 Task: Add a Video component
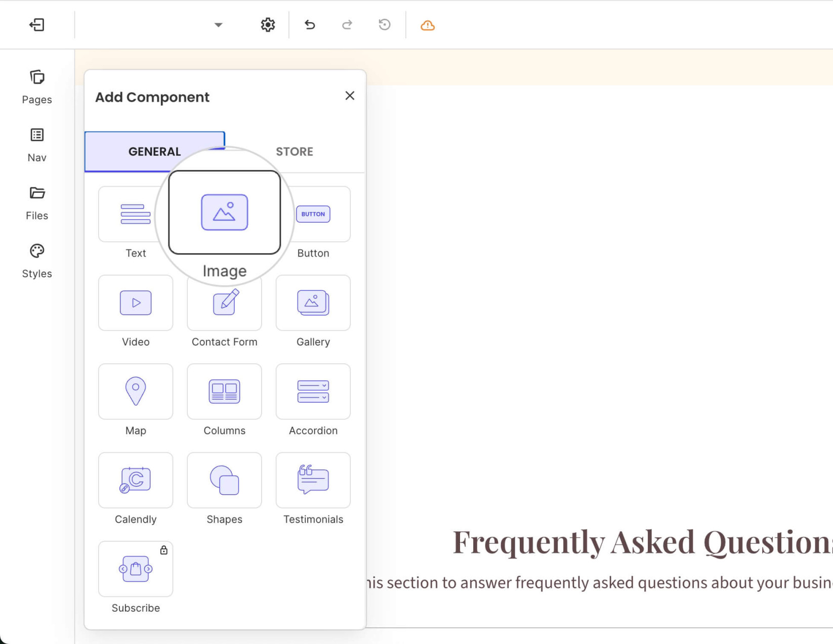(136, 303)
